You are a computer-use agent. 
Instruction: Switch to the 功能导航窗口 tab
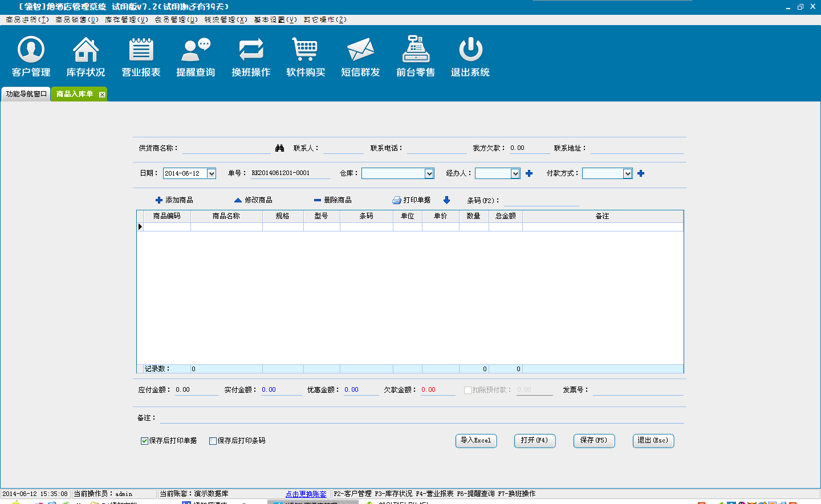click(26, 94)
